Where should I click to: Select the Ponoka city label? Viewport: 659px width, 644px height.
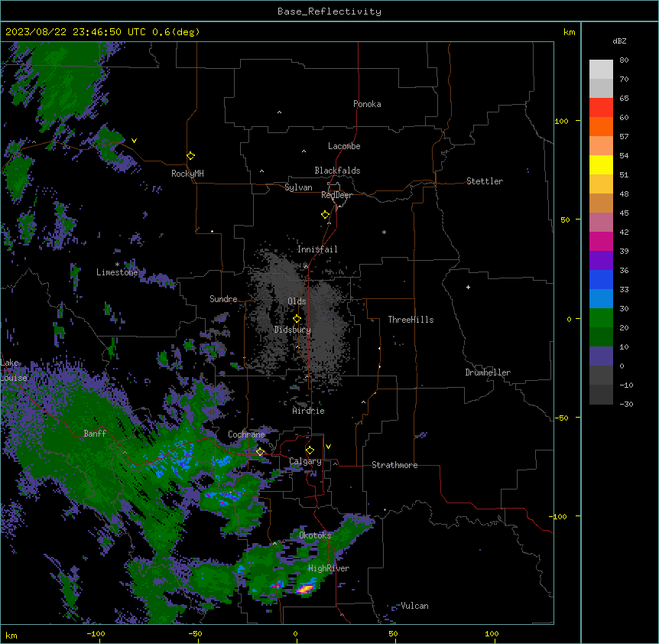(x=367, y=104)
